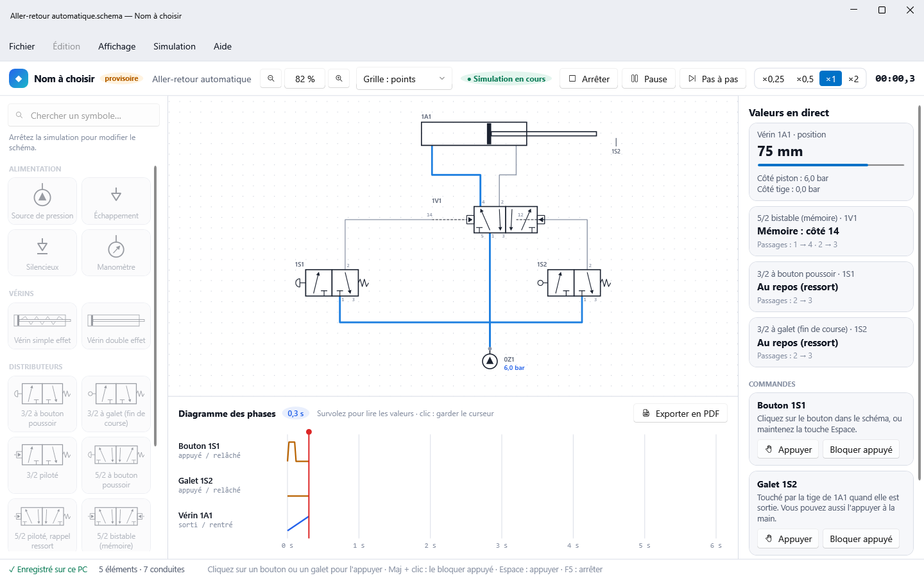The height and width of the screenshot is (578, 924).
Task: Stop the simulation with Arrêter
Action: coord(589,79)
